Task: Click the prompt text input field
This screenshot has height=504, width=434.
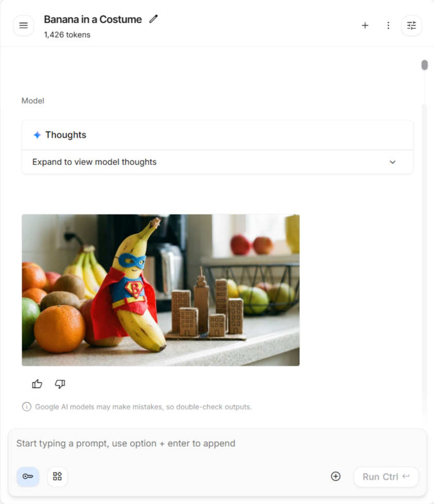Action: click(x=217, y=444)
